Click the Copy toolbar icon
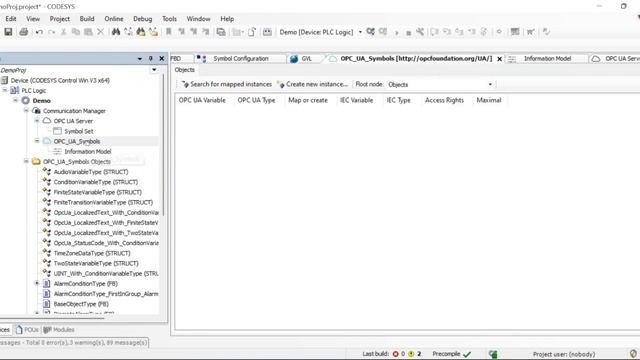Viewport: 640px width, 360px height. click(x=76, y=32)
